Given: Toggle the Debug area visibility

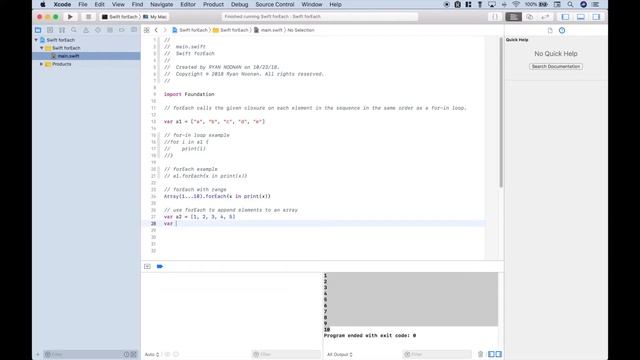Looking at the screenshot, I should point(581,17).
